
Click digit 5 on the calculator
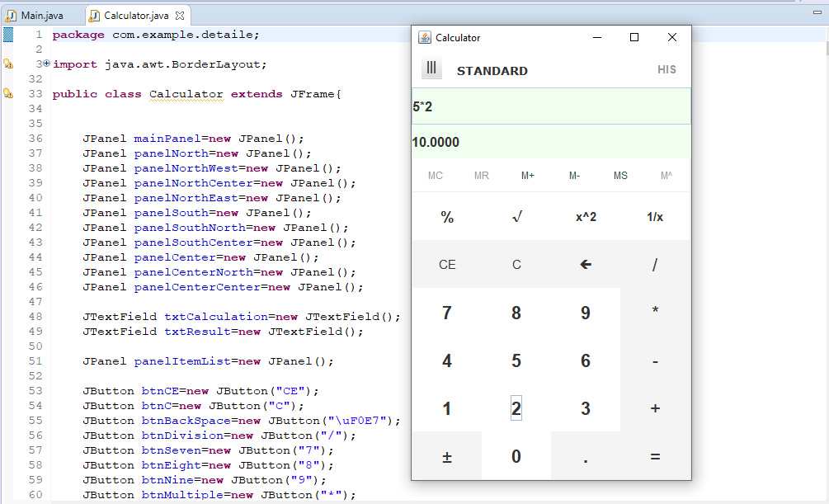[x=516, y=360]
